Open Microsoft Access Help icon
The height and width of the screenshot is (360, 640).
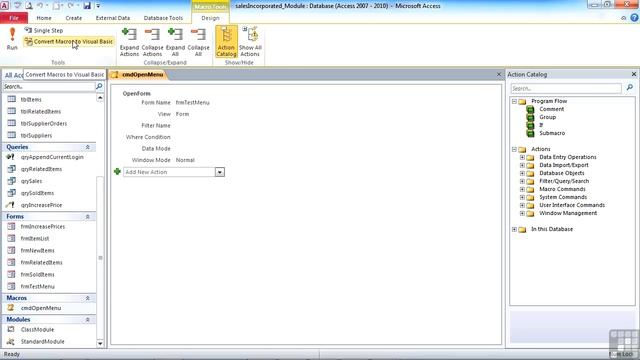coord(634,18)
